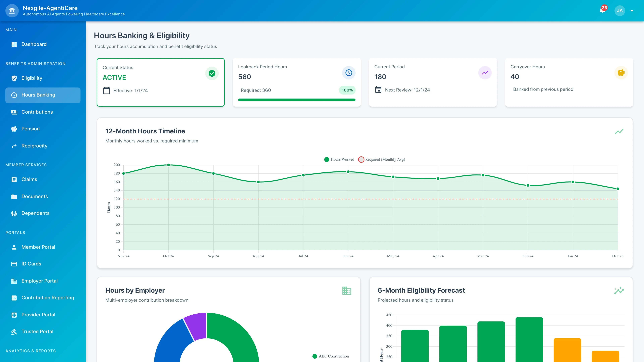This screenshot has height=362, width=644.
Task: Click the trending-up icon on Current Period card
Action: 485,73
